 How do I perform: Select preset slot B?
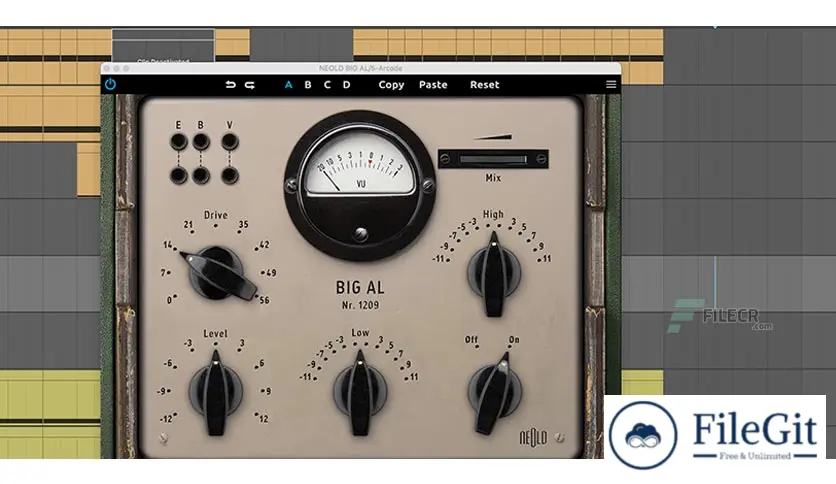(x=308, y=85)
